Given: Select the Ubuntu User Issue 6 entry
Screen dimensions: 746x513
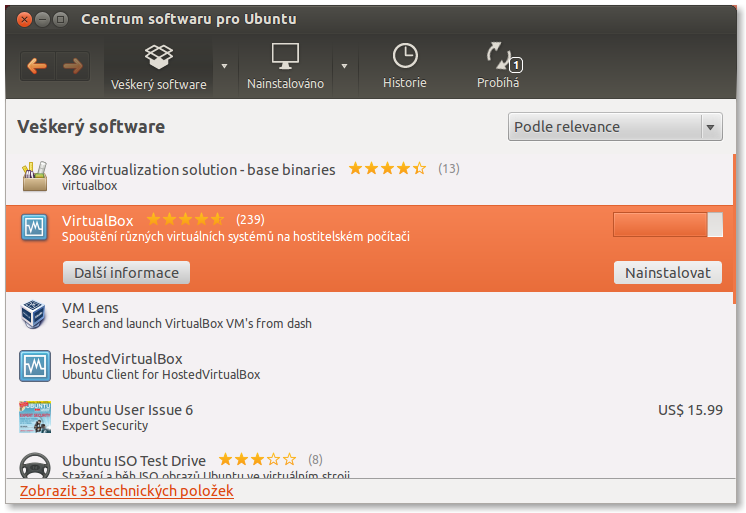Looking at the screenshot, I should [369, 417].
